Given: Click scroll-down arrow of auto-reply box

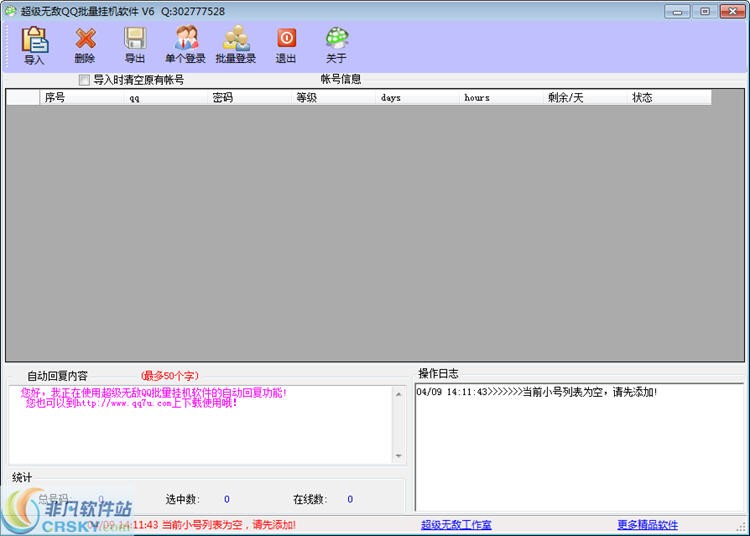Looking at the screenshot, I should 399,456.
